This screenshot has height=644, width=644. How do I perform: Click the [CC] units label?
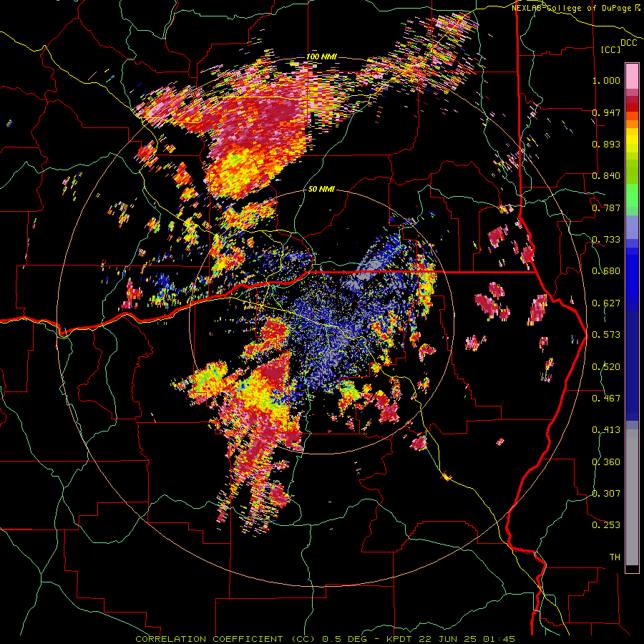pos(610,49)
